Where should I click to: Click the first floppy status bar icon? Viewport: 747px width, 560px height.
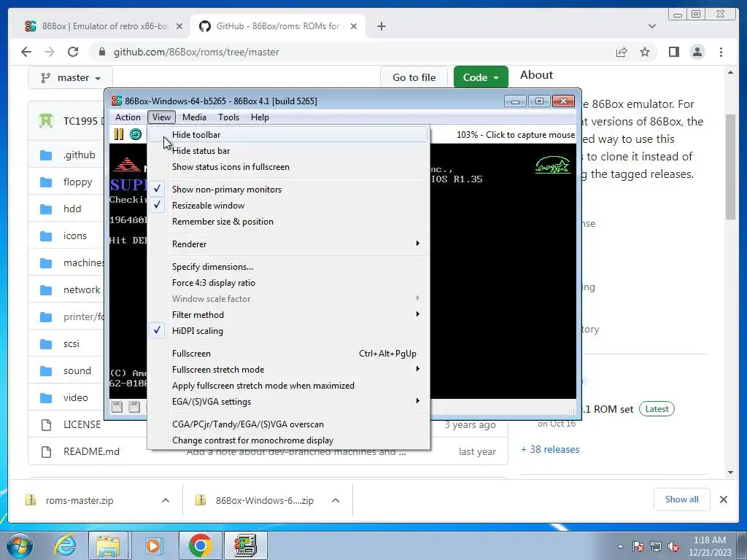[117, 407]
